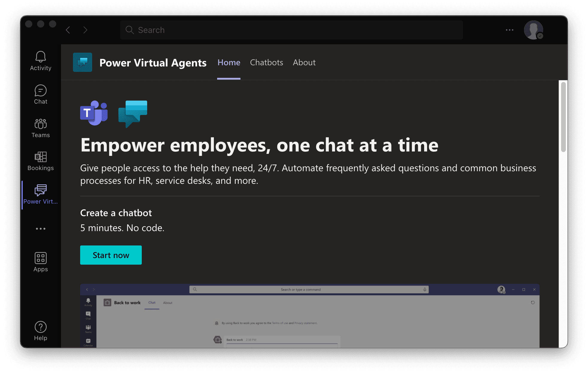Screen dimensions: 588x373
Task: Click the large chat bubbles logo
Action: [133, 114]
